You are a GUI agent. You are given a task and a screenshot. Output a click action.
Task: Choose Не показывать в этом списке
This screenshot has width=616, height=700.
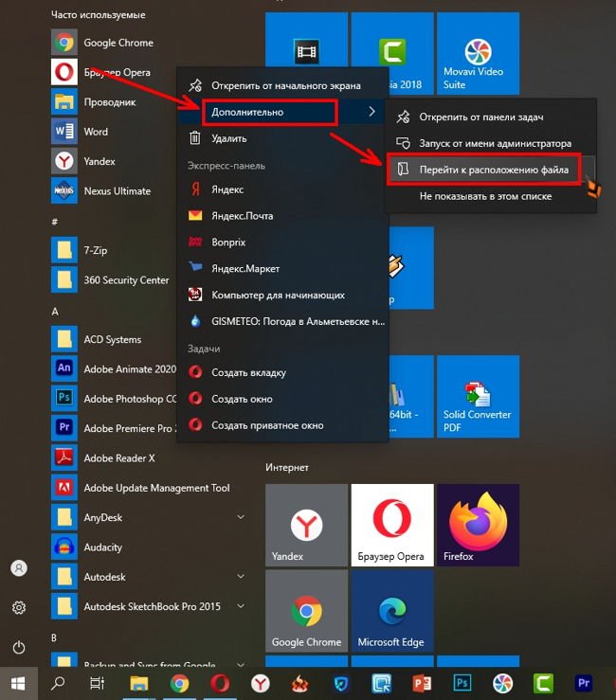490,196
